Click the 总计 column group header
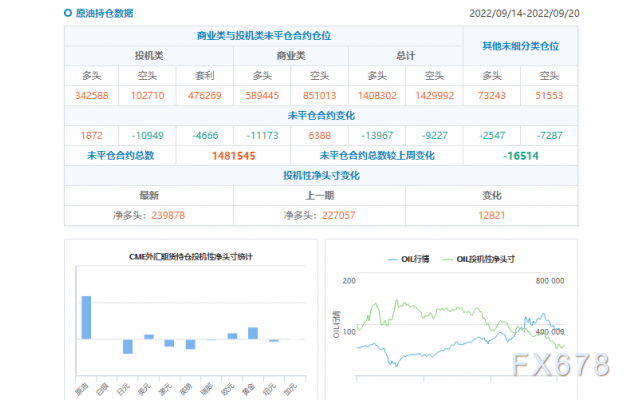 point(405,56)
